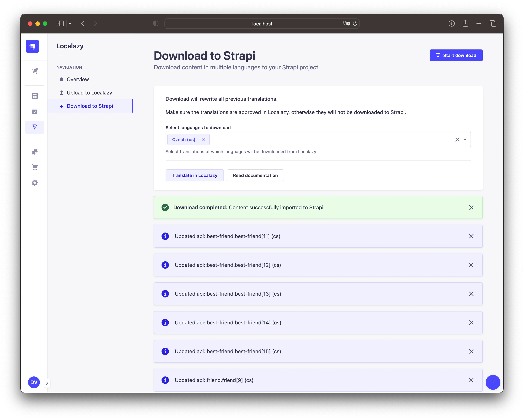Close the api::friend.friend[9] notification
This screenshot has width=524, height=420.
[x=471, y=380]
